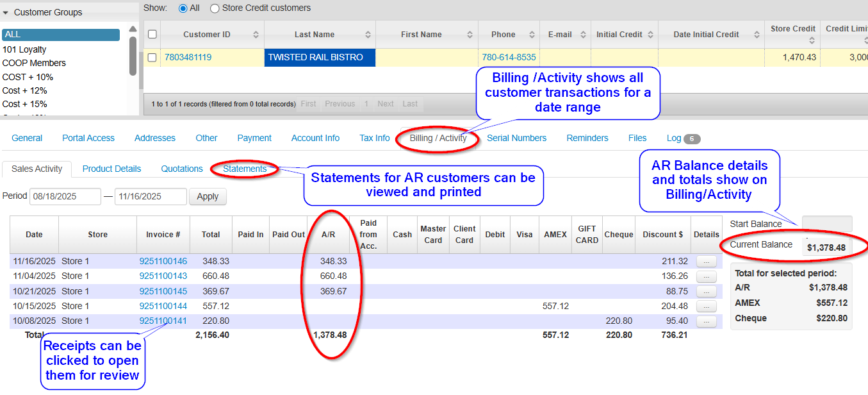Click phone number 780-614-8535

509,57
